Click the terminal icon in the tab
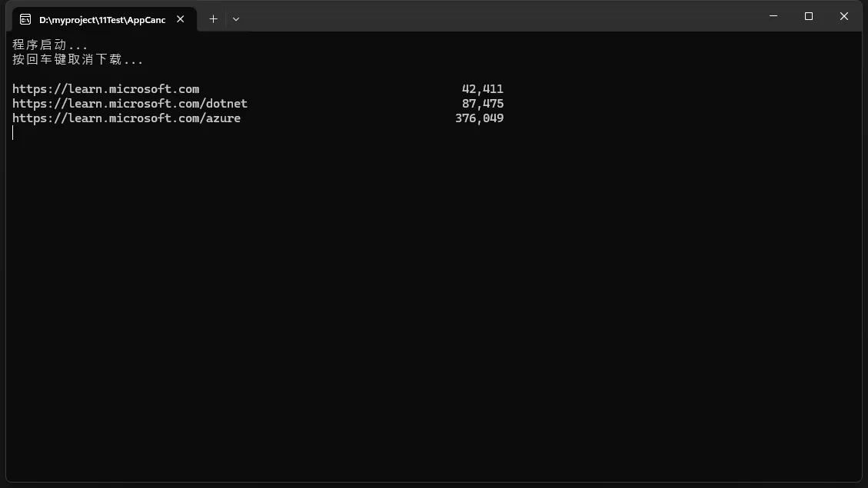The width and height of the screenshot is (868, 488). (25, 19)
